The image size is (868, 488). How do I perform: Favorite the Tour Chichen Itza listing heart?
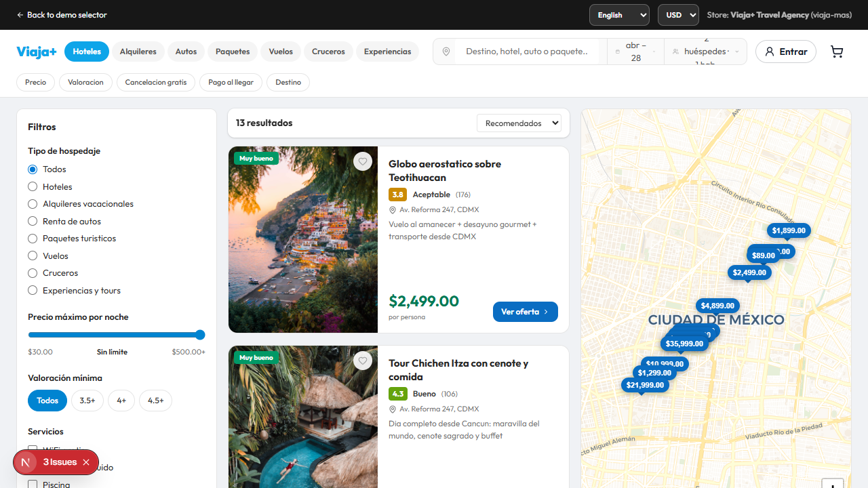point(363,361)
